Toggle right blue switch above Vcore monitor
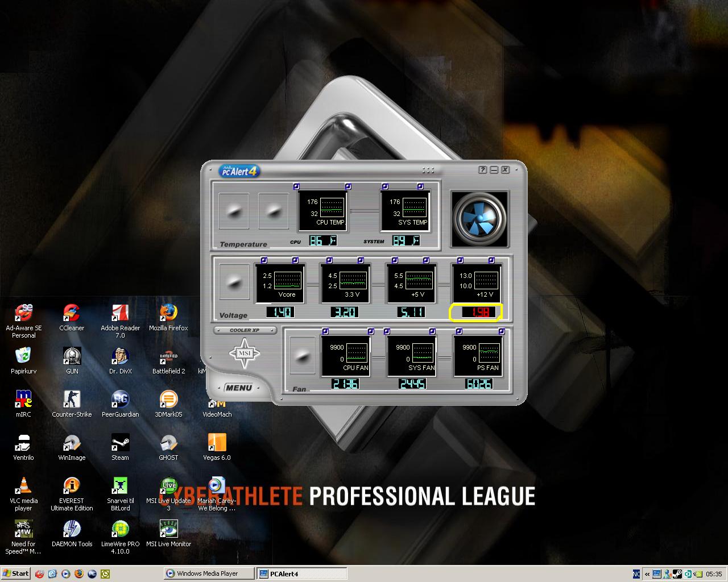Viewport: 728px width, 582px height. point(295,260)
